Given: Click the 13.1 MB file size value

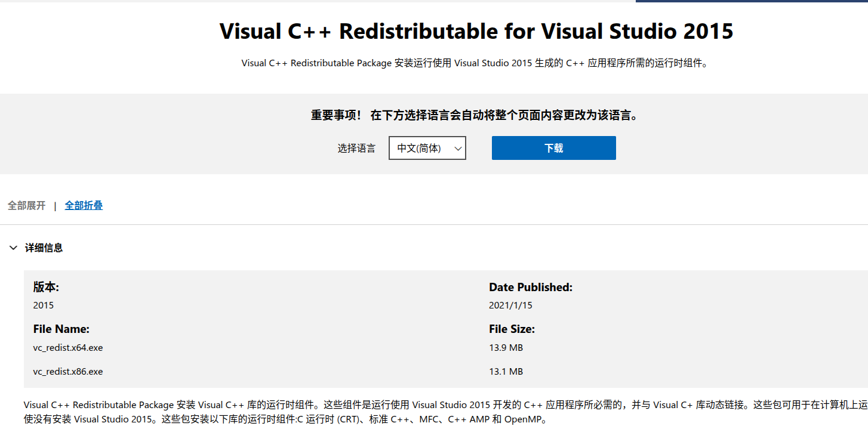Looking at the screenshot, I should [506, 371].
